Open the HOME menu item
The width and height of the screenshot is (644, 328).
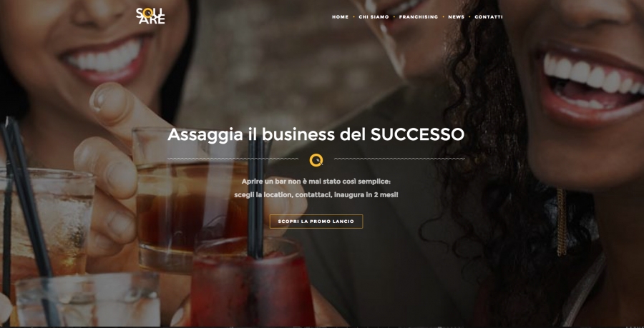(340, 17)
